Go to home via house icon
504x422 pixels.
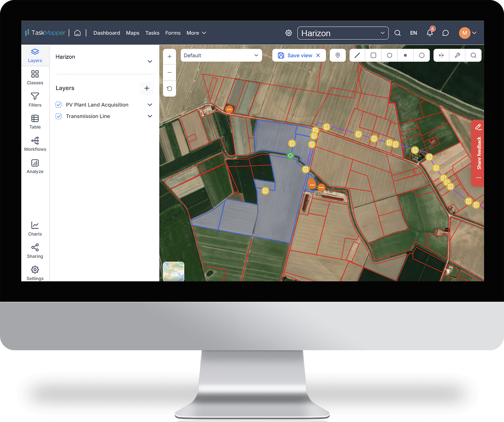pos(77,33)
